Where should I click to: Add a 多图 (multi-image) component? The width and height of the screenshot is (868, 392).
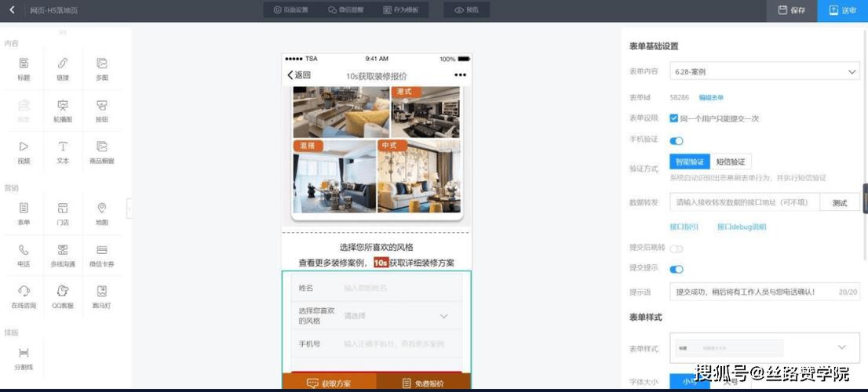pos(102,69)
